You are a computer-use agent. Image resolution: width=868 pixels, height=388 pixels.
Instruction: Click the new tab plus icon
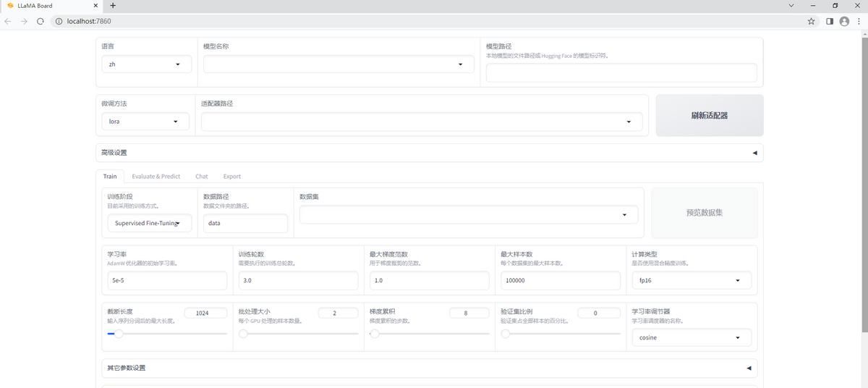click(x=113, y=6)
